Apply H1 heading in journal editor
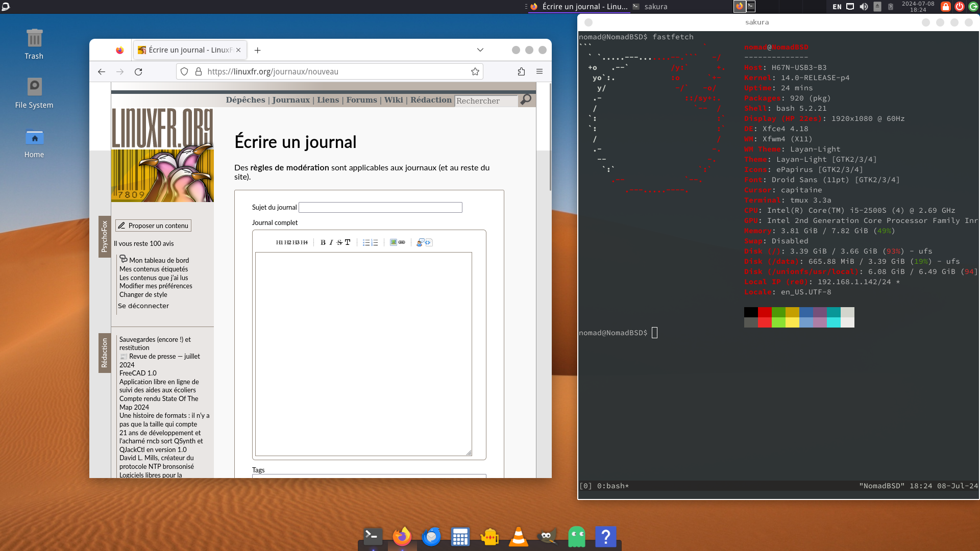 [279, 242]
